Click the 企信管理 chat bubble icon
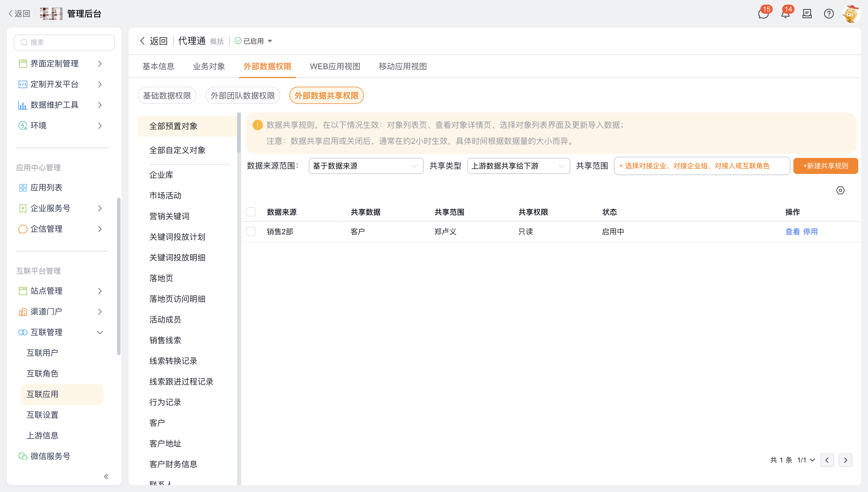868x492 pixels. (23, 229)
